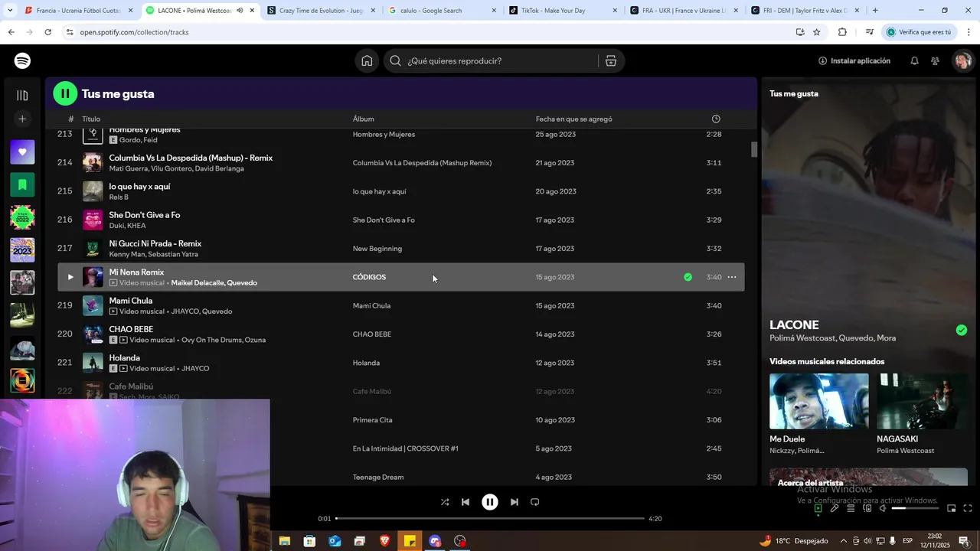Viewport: 980px width, 551px height.
Task: Toggle liked checkmark on Mi Nena Remix
Action: pyautogui.click(x=688, y=277)
